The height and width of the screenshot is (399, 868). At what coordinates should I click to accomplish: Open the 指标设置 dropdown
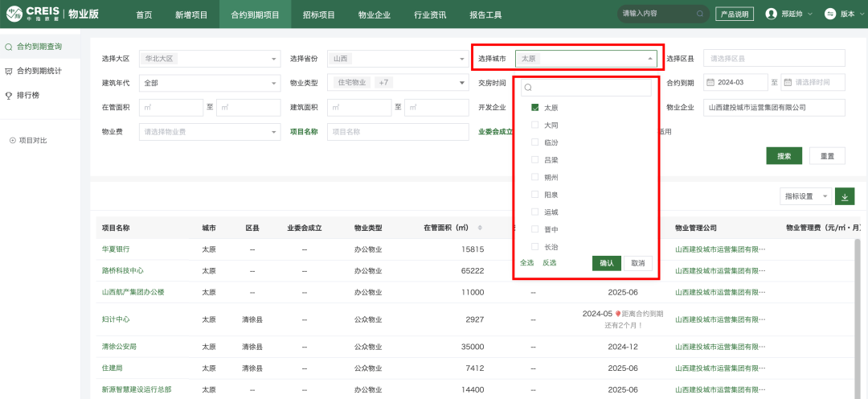point(805,196)
